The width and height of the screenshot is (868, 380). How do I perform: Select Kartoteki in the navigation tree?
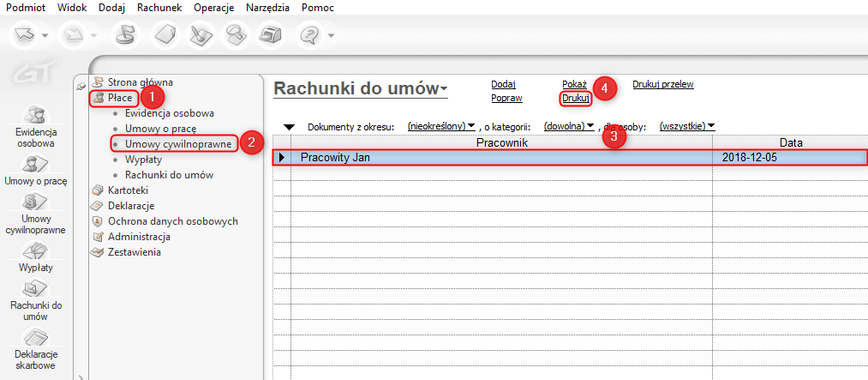pyautogui.click(x=128, y=190)
